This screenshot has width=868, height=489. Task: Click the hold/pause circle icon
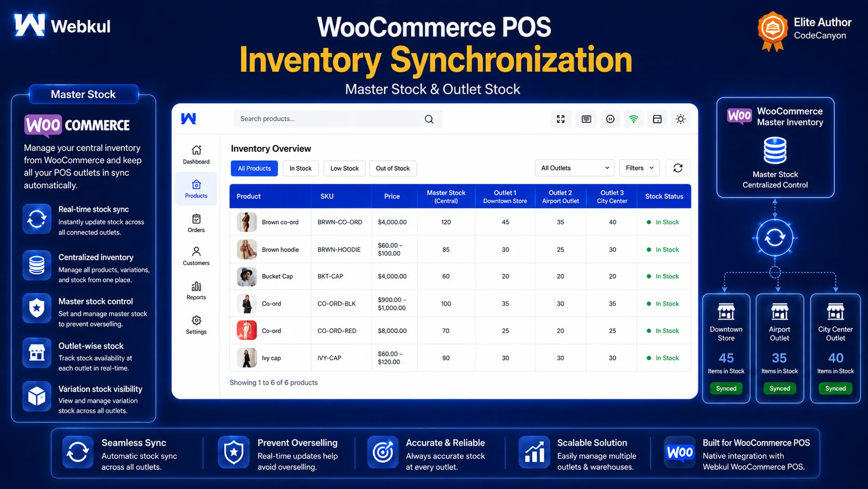click(x=611, y=119)
